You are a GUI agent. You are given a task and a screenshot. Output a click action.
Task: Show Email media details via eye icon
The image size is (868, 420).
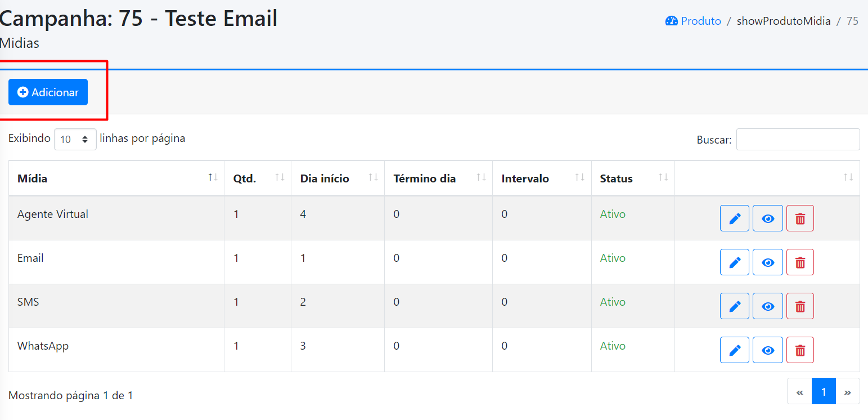[x=768, y=262]
